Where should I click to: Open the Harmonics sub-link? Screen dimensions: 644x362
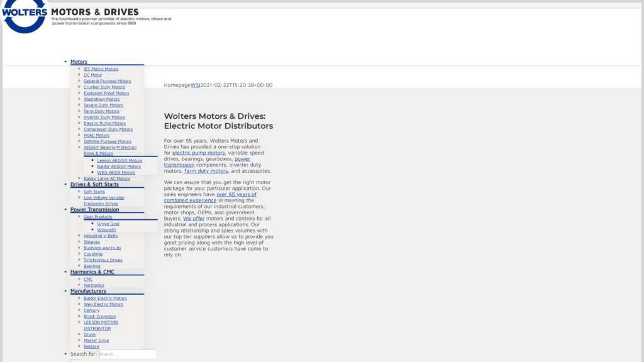pos(94,285)
